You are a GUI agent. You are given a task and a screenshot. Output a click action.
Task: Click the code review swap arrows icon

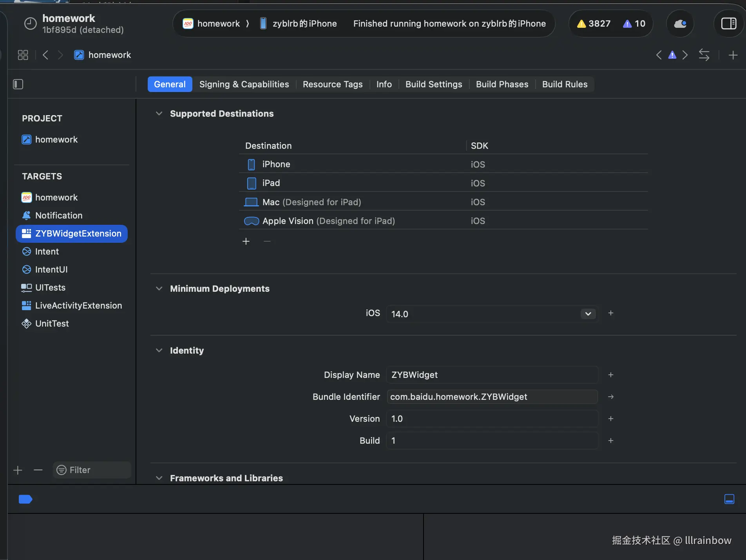704,55
